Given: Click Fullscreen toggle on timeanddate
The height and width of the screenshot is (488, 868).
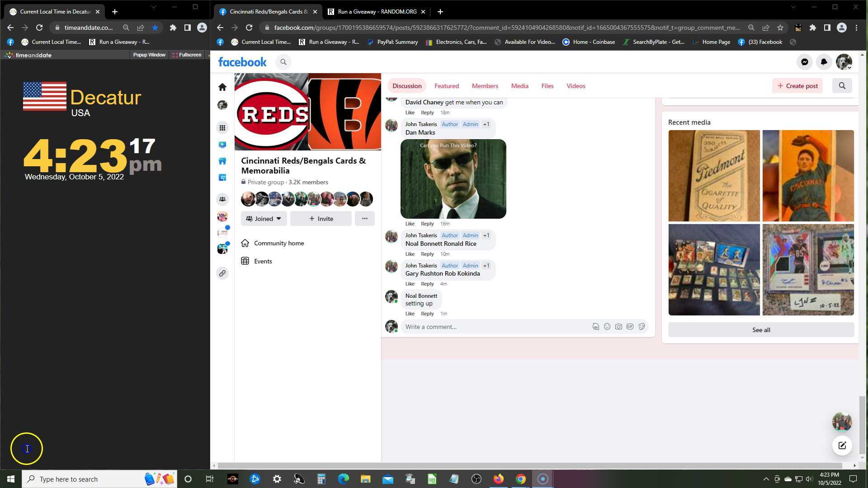Looking at the screenshot, I should [187, 55].
